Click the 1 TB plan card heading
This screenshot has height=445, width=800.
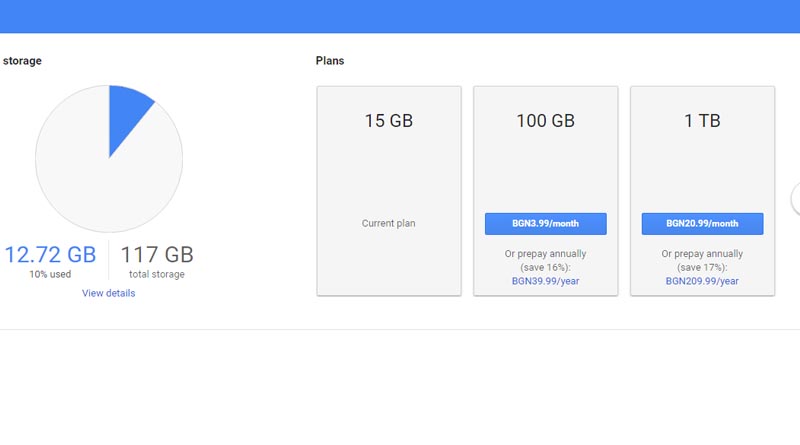click(702, 121)
